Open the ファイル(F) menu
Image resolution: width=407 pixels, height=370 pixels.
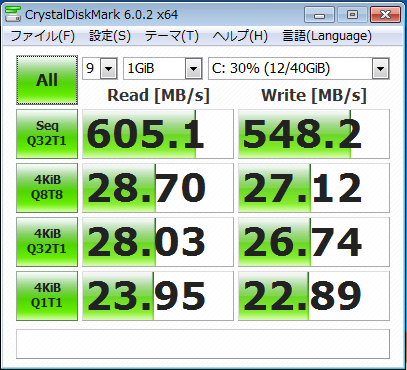click(43, 36)
